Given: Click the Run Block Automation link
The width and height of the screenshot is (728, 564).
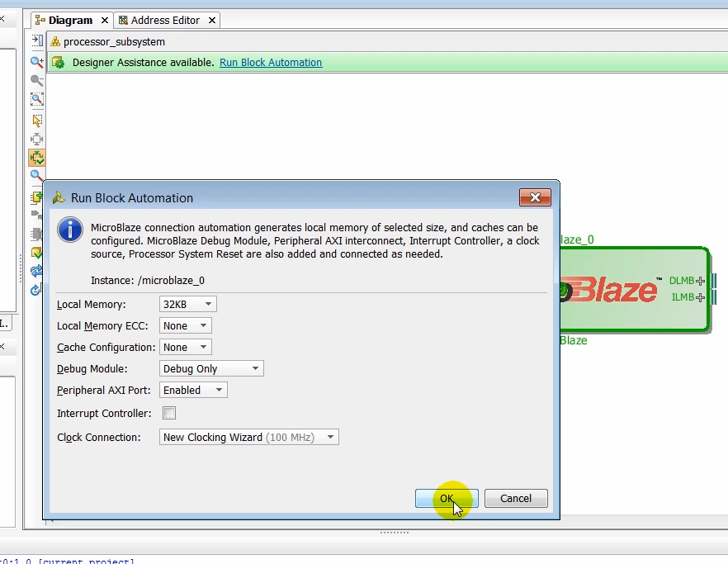Looking at the screenshot, I should pyautogui.click(x=271, y=62).
